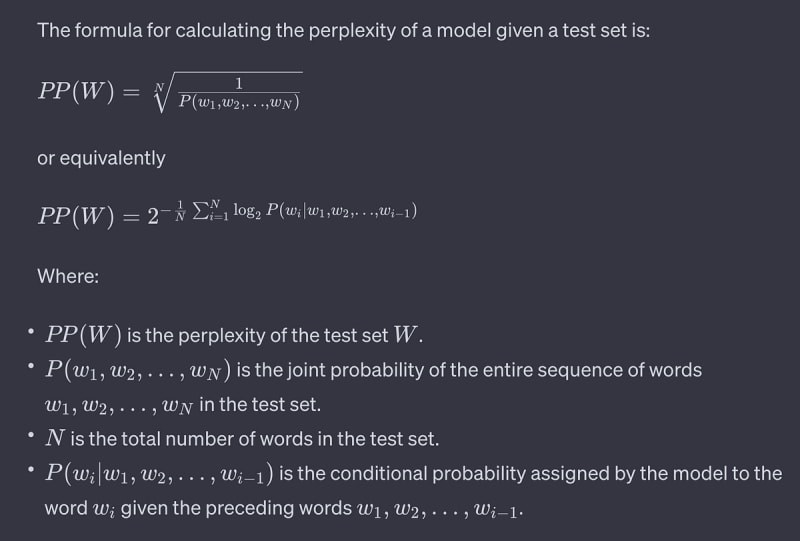Image resolution: width=800 pixels, height=541 pixels.
Task: Click the wi symbol after 'word'
Action: pos(102,508)
